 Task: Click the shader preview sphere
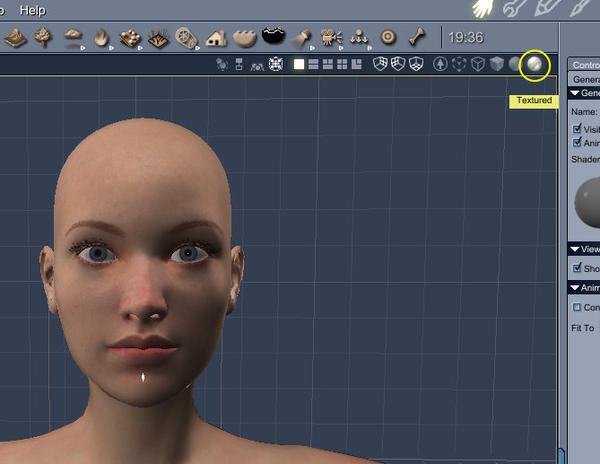point(587,203)
